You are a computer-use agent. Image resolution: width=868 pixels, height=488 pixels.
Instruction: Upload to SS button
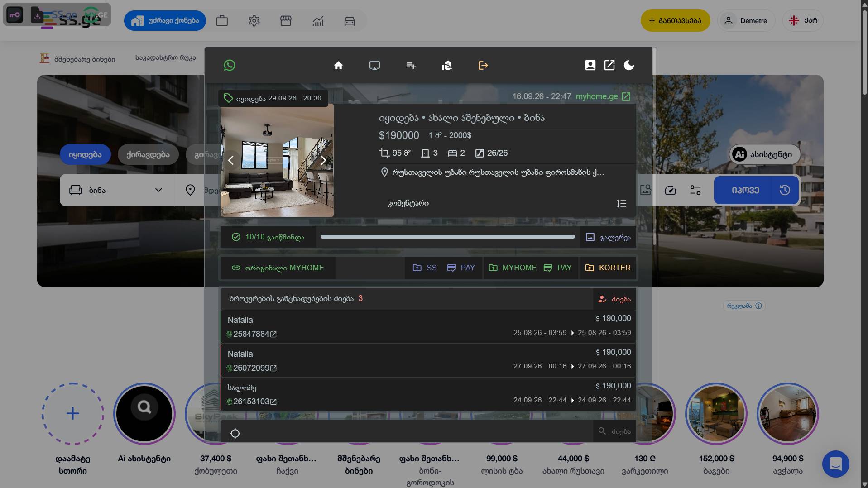(x=425, y=268)
